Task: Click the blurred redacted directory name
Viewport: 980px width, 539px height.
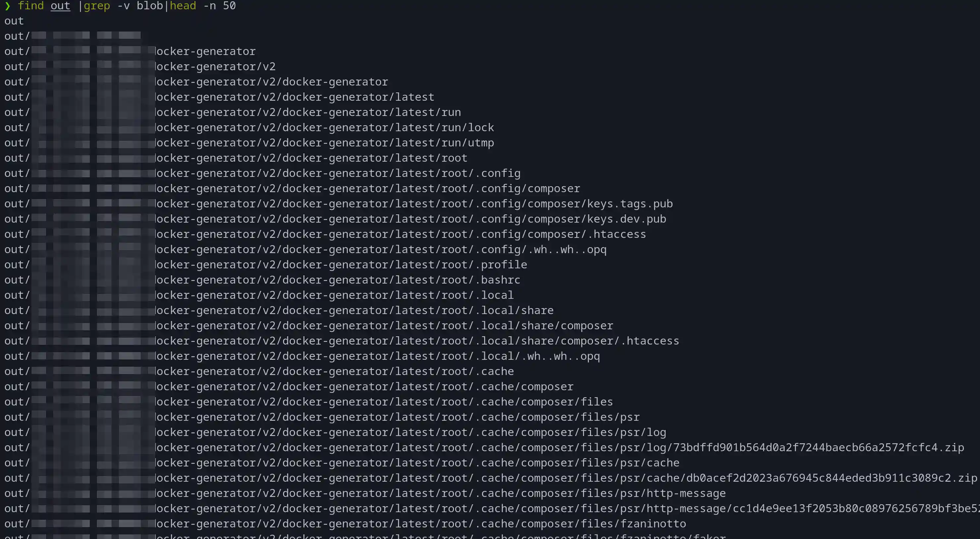Action: [x=86, y=36]
